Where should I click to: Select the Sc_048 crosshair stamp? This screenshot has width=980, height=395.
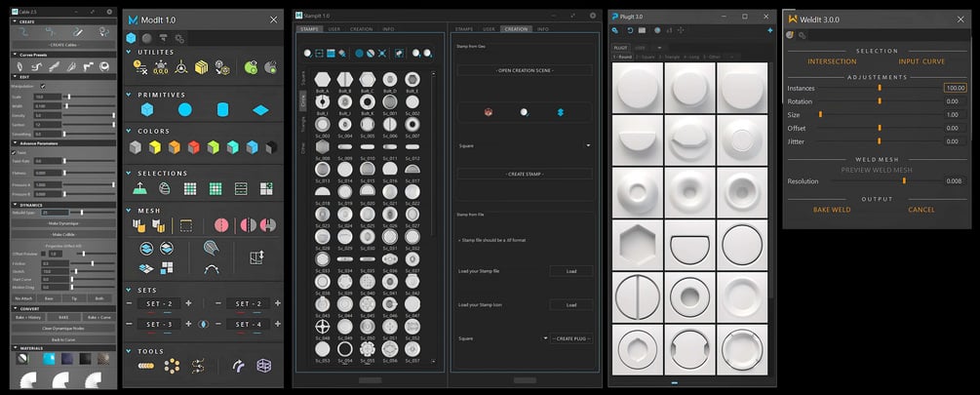tap(323, 327)
